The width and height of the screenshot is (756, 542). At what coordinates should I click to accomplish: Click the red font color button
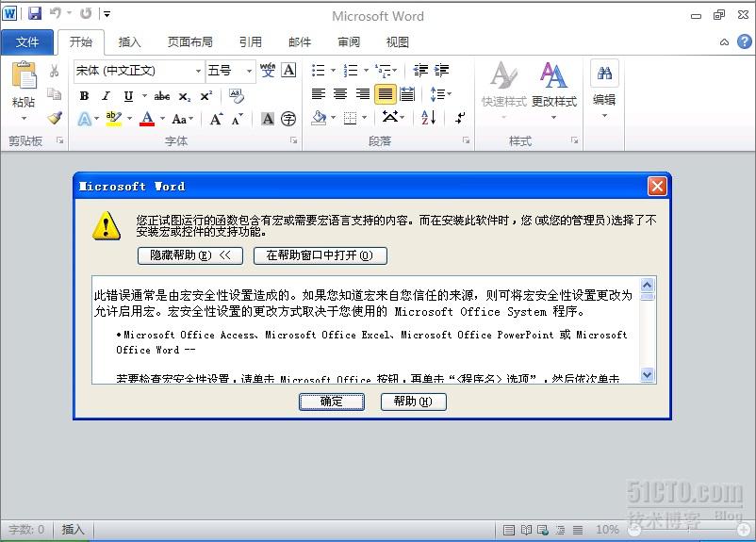(x=147, y=118)
